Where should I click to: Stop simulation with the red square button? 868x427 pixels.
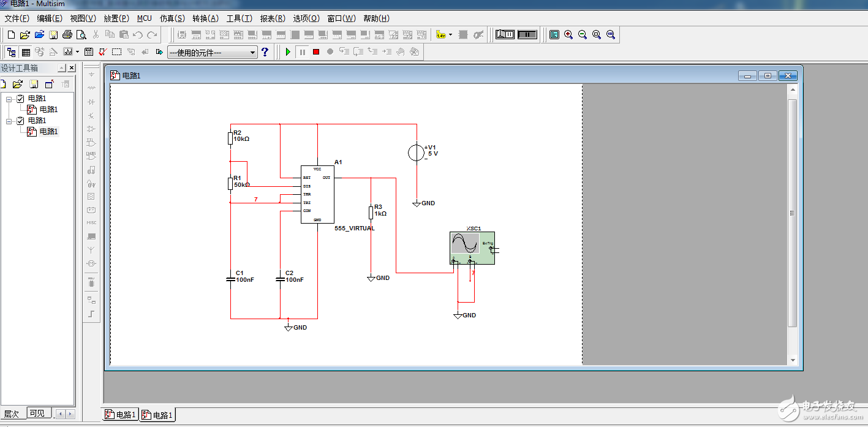point(316,52)
